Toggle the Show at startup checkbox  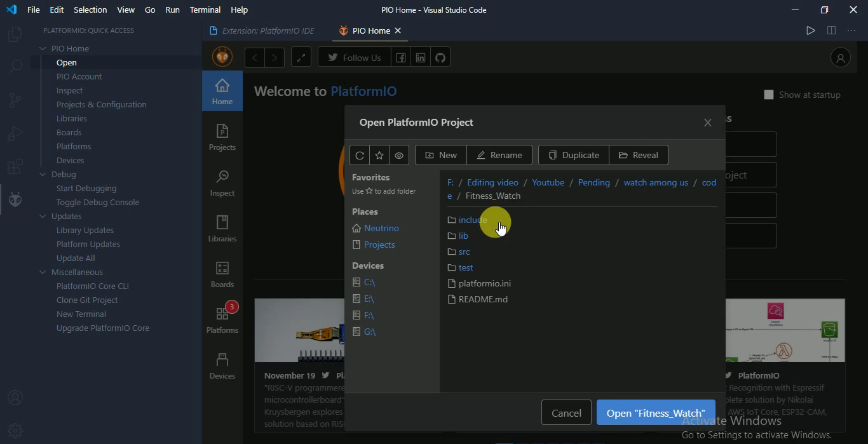[769, 95]
